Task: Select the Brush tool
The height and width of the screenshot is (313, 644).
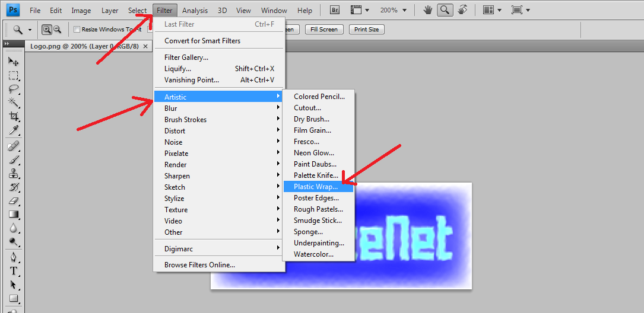Action: (14, 159)
